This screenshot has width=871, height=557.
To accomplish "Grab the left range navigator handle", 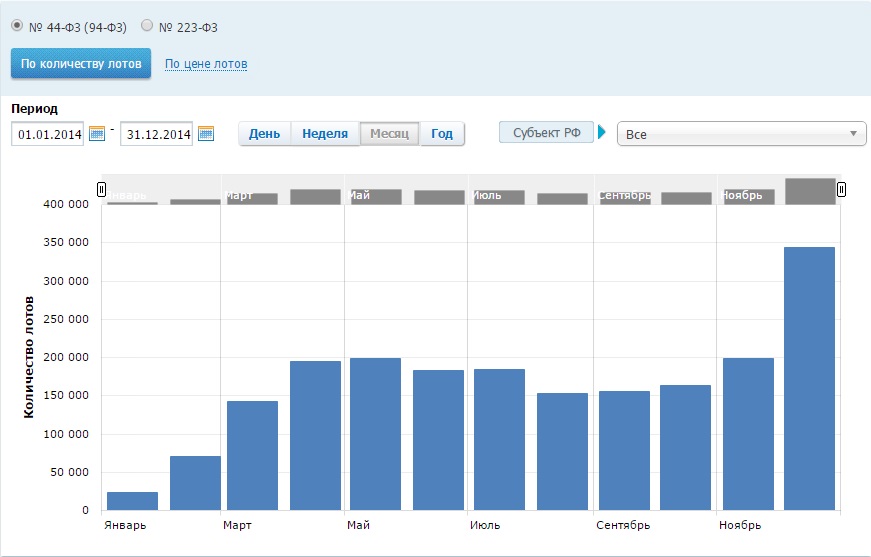I will [x=101, y=189].
